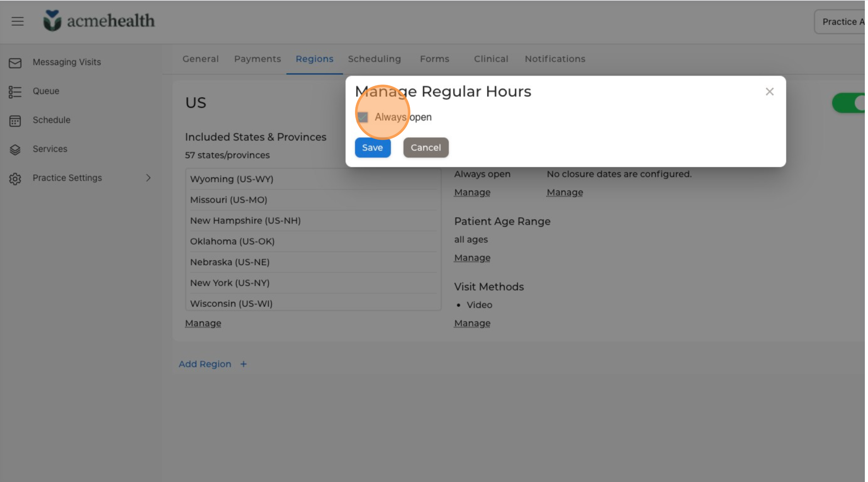Click the Add Region link
Image resolution: width=868 pixels, height=482 pixels.
pos(205,364)
